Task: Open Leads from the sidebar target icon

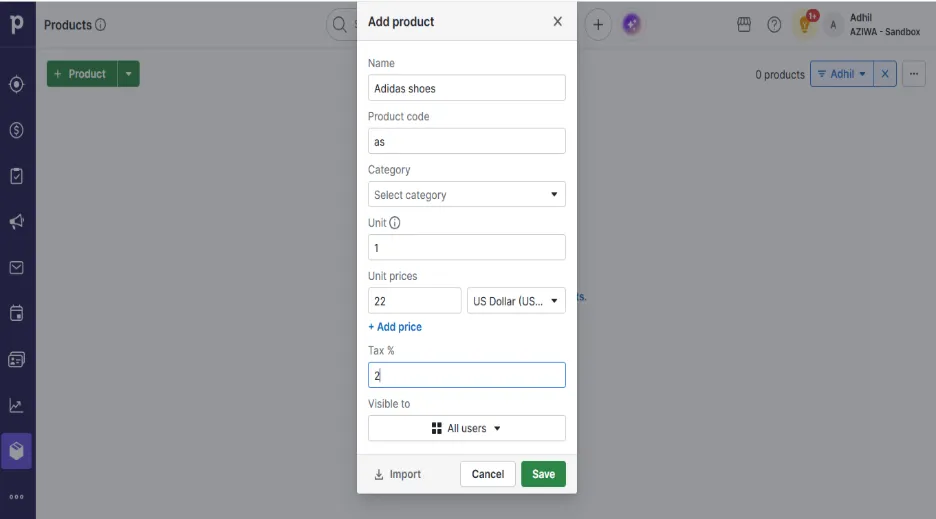Action: pos(17,84)
